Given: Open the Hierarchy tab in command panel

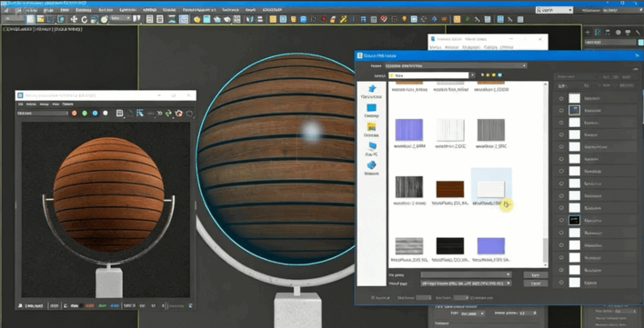Looking at the screenshot, I should pos(608,32).
